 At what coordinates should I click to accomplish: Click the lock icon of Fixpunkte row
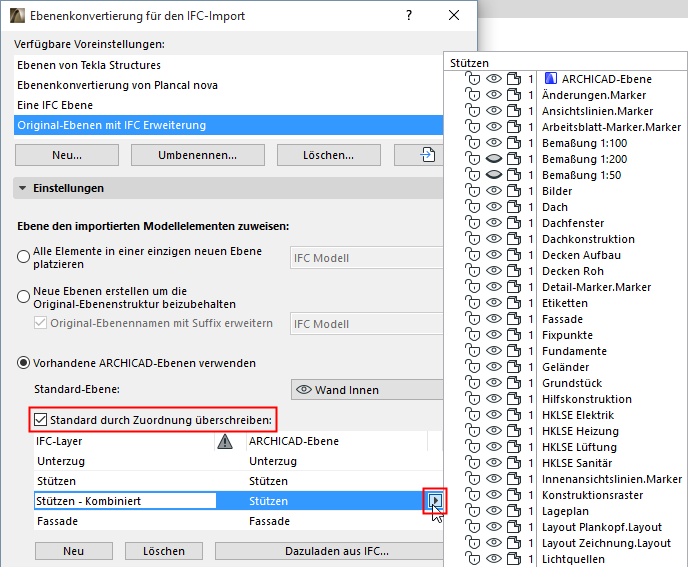[x=473, y=335]
